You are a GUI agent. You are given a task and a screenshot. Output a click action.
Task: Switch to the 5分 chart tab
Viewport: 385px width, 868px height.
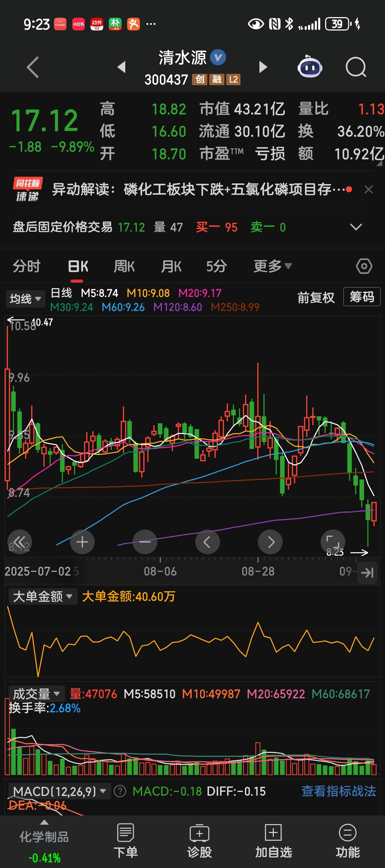[x=217, y=266]
